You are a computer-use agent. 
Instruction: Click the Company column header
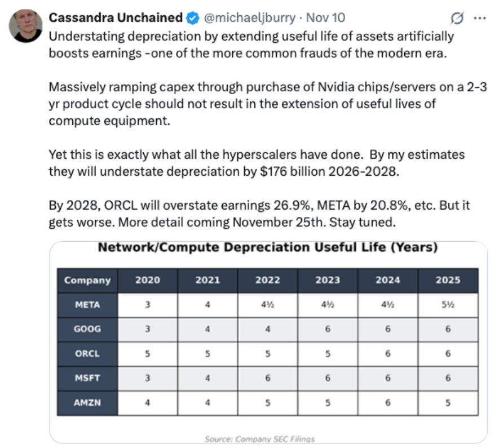[x=87, y=280]
